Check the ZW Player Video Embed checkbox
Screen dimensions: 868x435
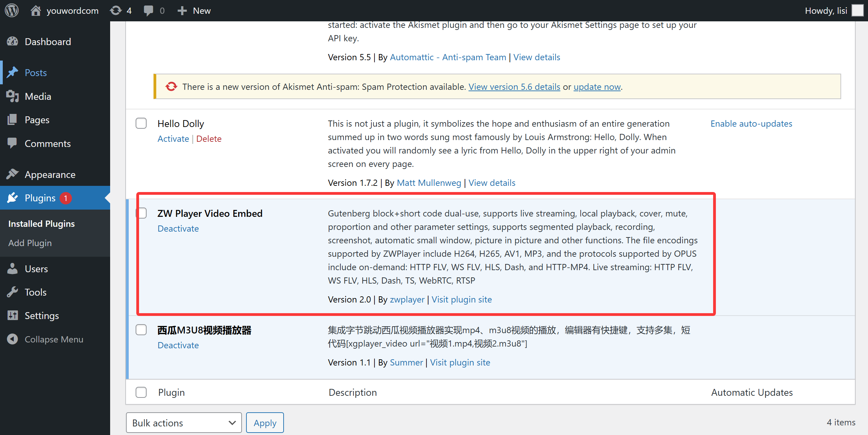tap(141, 213)
